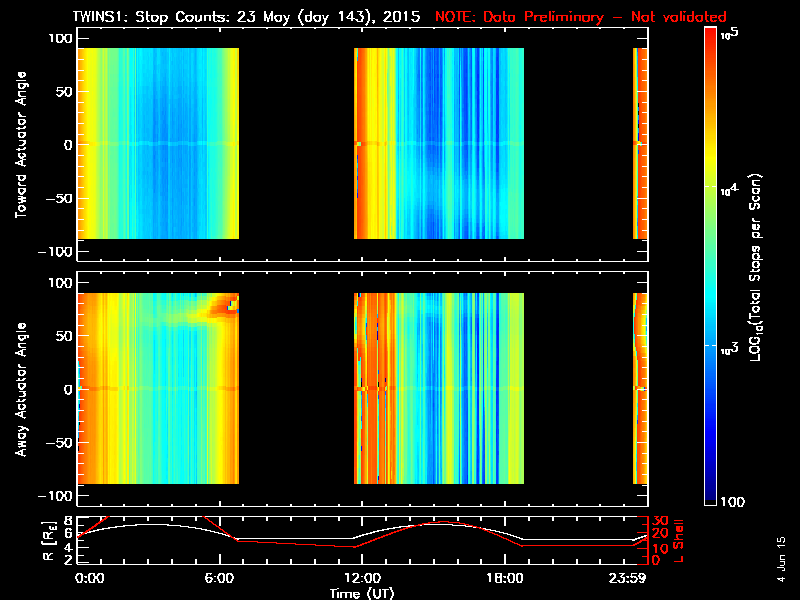Click the 18:00 time axis label
The width and height of the screenshot is (800, 600).
point(505,578)
